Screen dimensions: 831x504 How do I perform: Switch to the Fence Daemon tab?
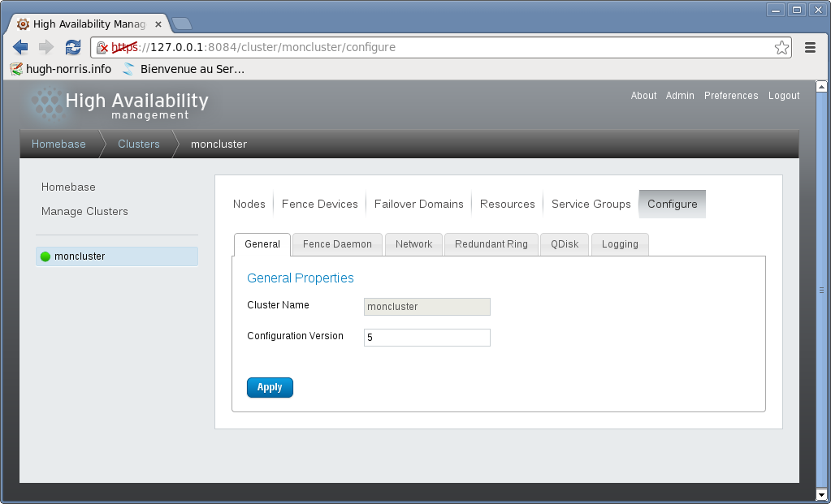337,244
